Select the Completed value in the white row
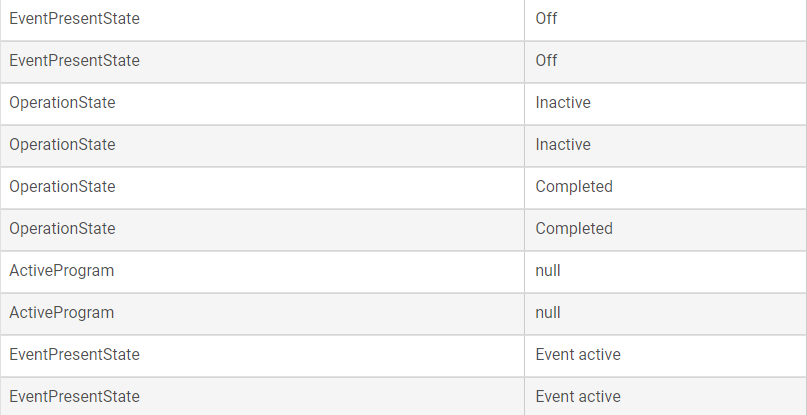This screenshot has height=415, width=807. click(574, 186)
